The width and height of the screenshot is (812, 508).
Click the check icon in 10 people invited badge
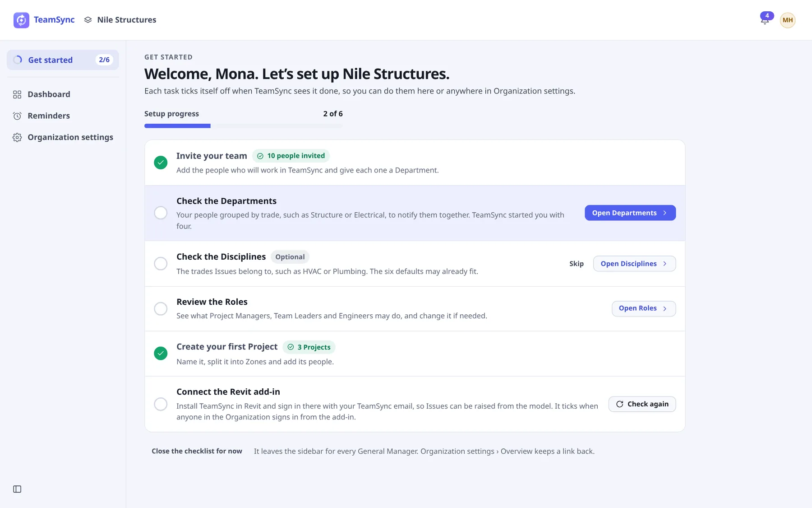(260, 156)
